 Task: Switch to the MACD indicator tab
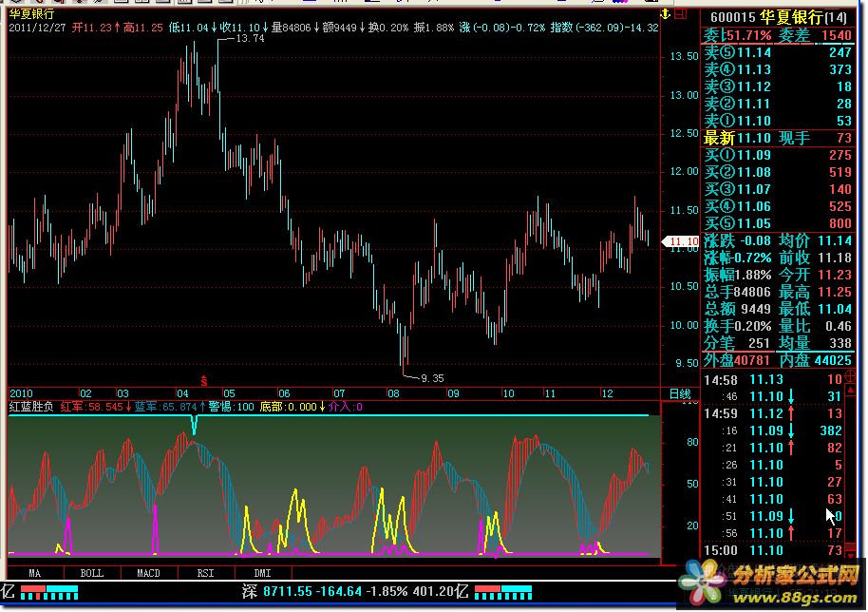148,573
